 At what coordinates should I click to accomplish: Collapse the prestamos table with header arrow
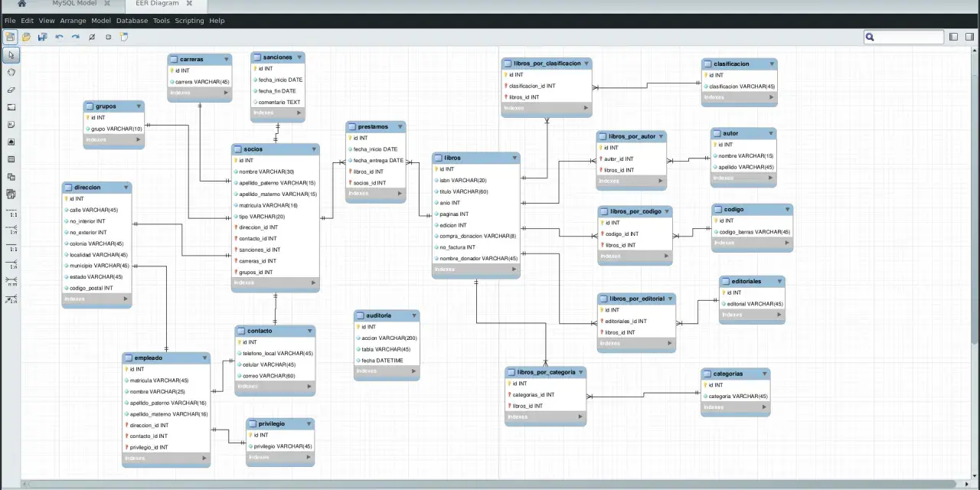[x=400, y=126]
